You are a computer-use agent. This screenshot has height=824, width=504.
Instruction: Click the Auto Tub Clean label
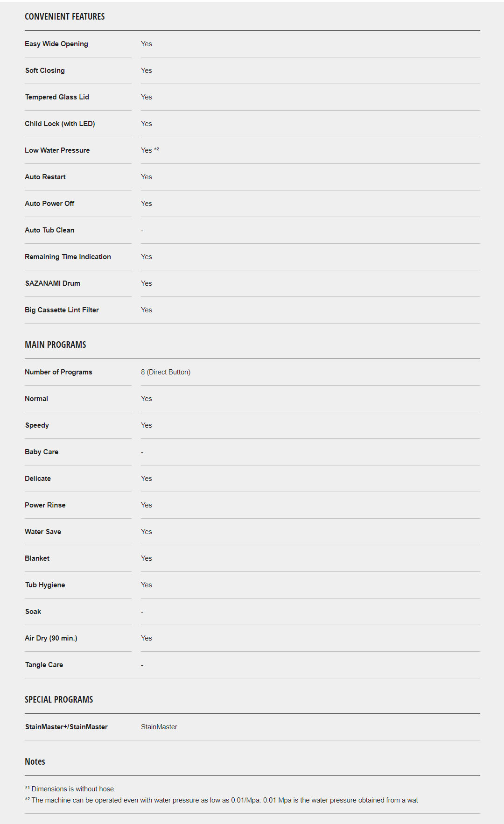click(x=49, y=230)
